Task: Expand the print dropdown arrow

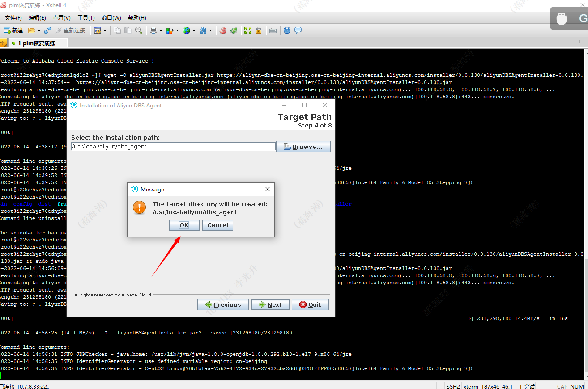Action: pyautogui.click(x=161, y=30)
